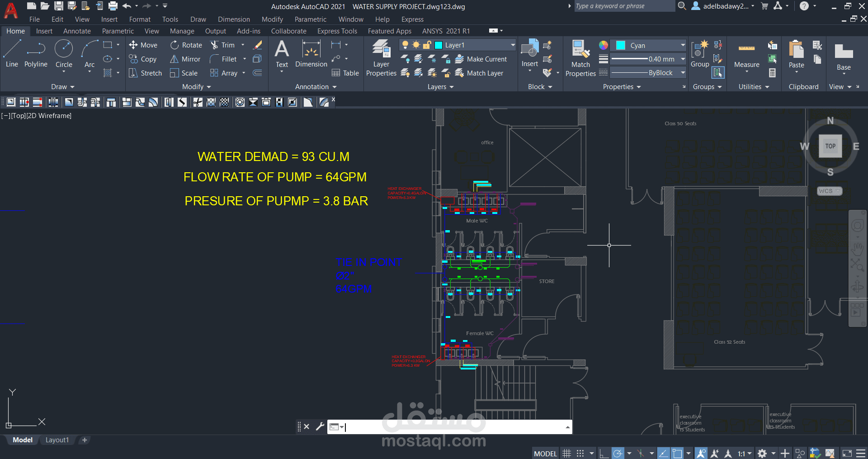Image resolution: width=868 pixels, height=459 pixels.
Task: Expand the Layers panel
Action: point(441,86)
